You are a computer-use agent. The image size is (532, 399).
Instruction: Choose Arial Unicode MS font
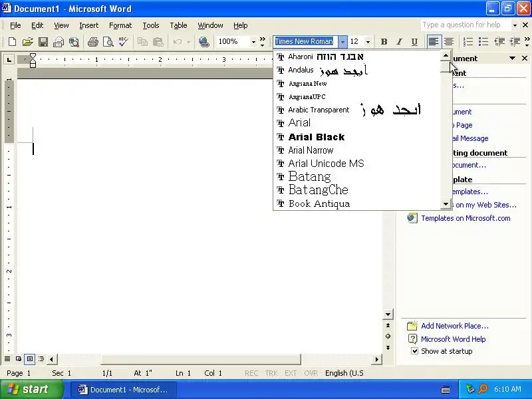(x=356, y=163)
